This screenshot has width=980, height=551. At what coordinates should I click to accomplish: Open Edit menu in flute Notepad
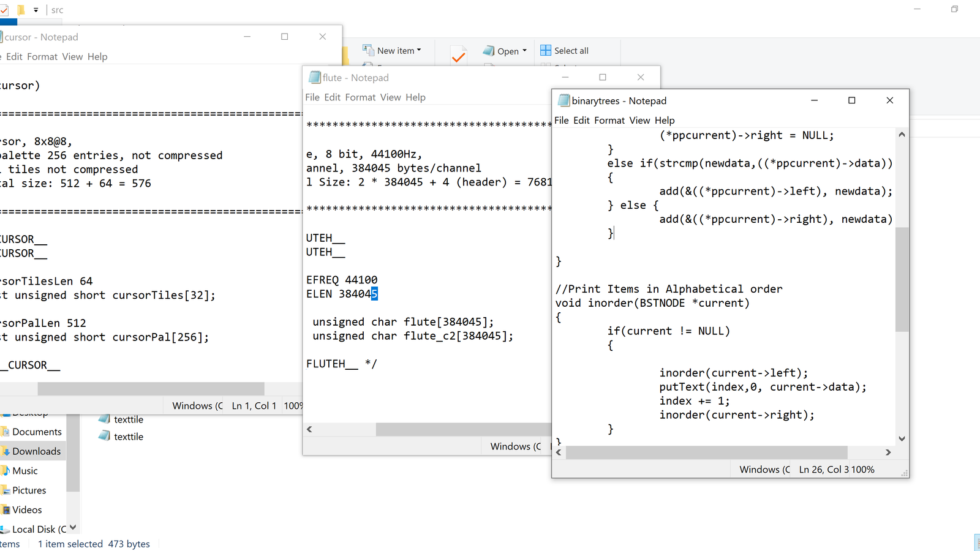coord(333,97)
